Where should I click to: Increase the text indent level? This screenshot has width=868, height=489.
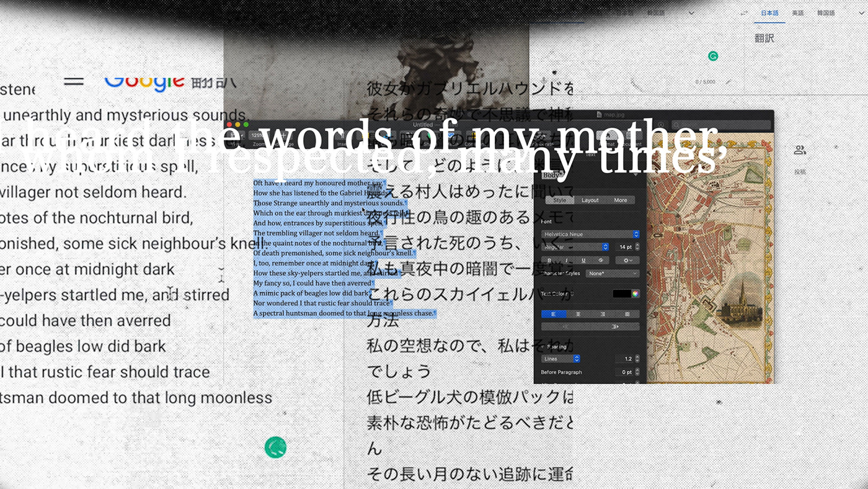[x=615, y=326]
